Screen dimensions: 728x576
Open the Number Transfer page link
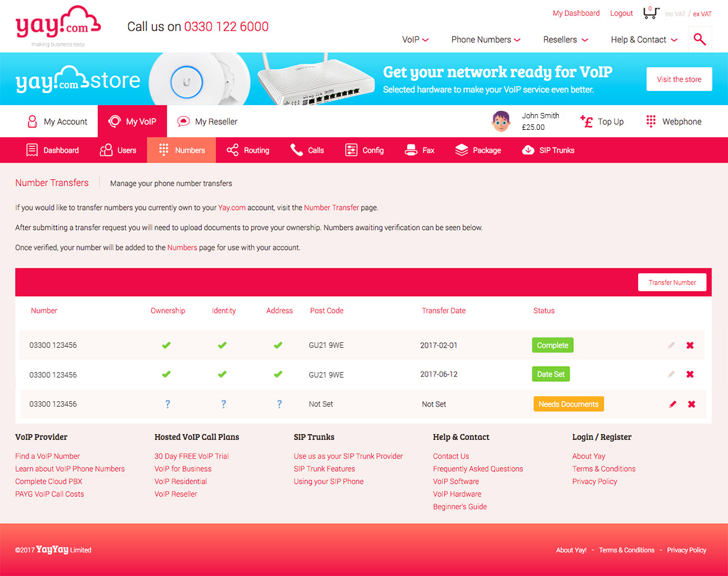[x=331, y=208]
